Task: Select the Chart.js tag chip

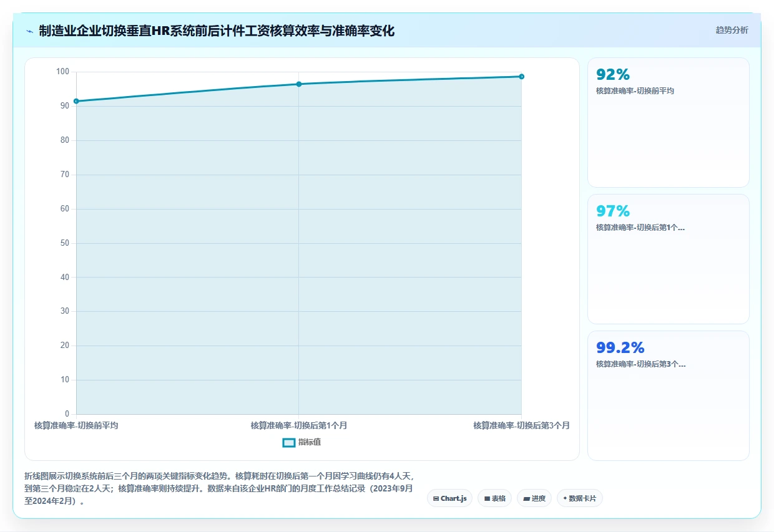Action: tap(449, 498)
